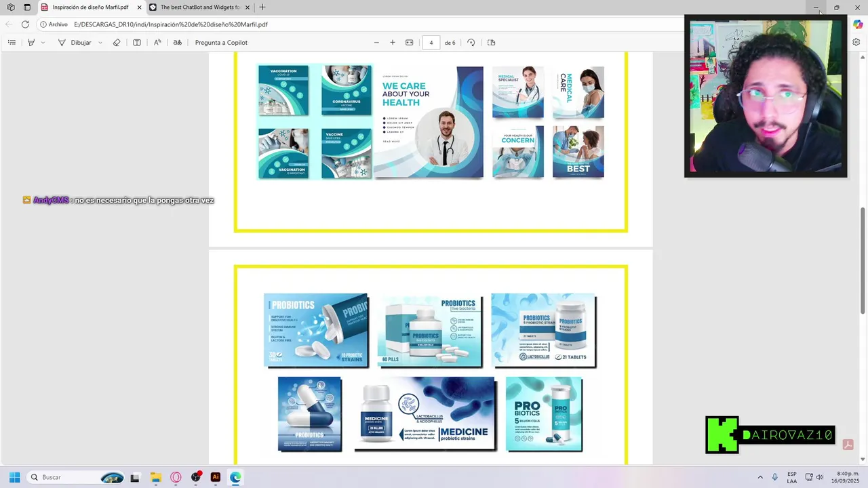Viewport: 868px width, 488px height.
Task: Click the BEST medical care image
Action: (x=578, y=152)
